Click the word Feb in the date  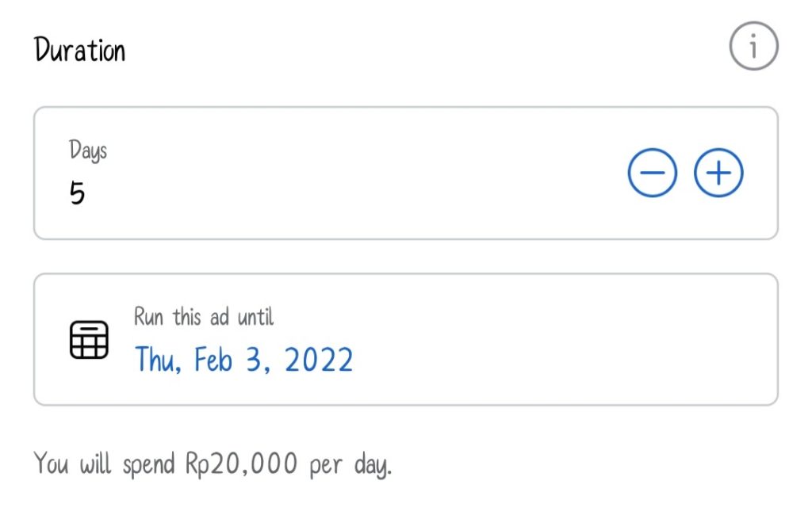click(213, 360)
